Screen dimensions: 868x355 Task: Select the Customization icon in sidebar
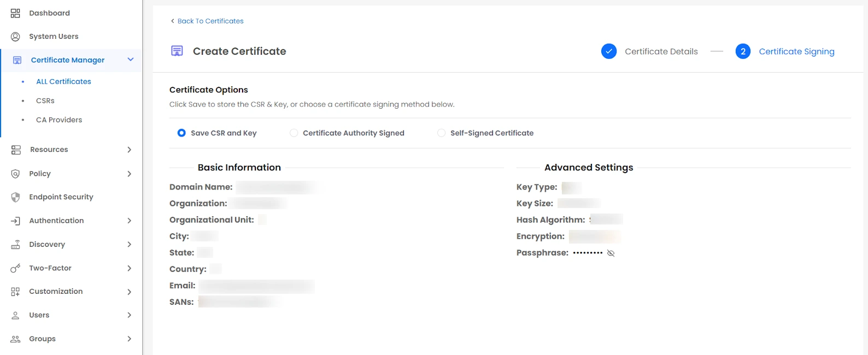pos(15,291)
